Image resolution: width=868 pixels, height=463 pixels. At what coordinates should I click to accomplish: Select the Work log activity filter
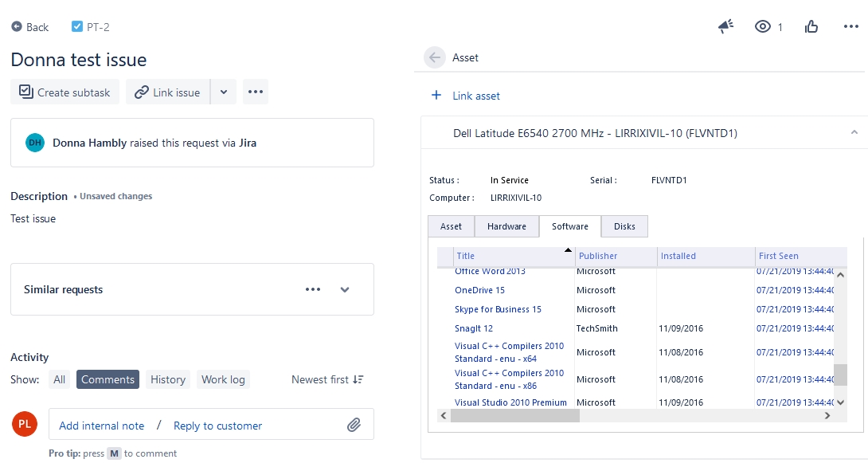[223, 379]
